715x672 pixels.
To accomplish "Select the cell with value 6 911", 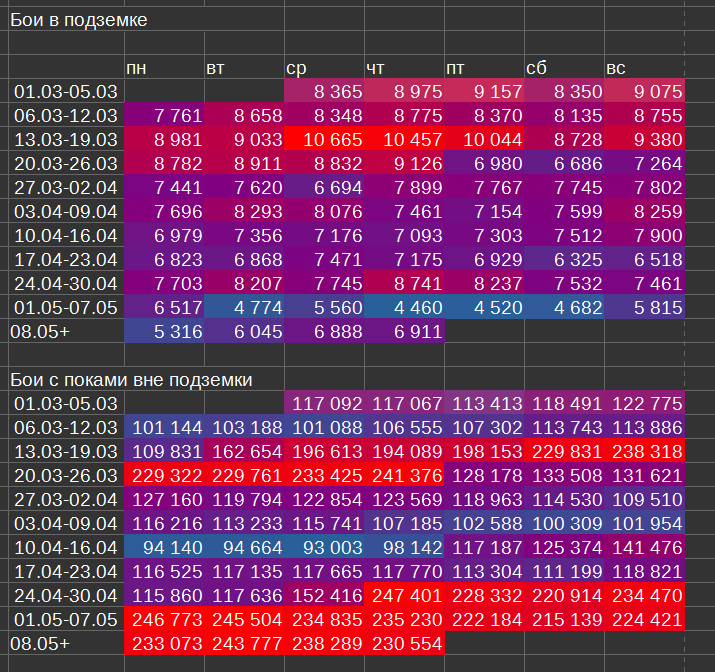I will tap(404, 331).
